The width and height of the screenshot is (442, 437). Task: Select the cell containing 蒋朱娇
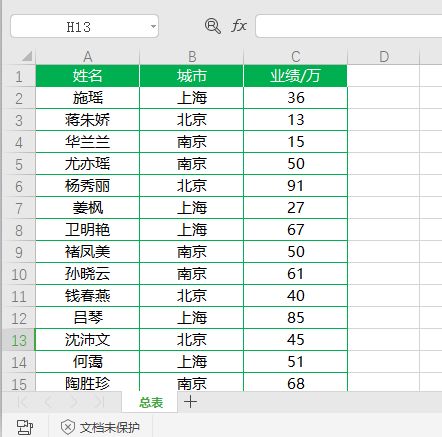pyautogui.click(x=88, y=120)
